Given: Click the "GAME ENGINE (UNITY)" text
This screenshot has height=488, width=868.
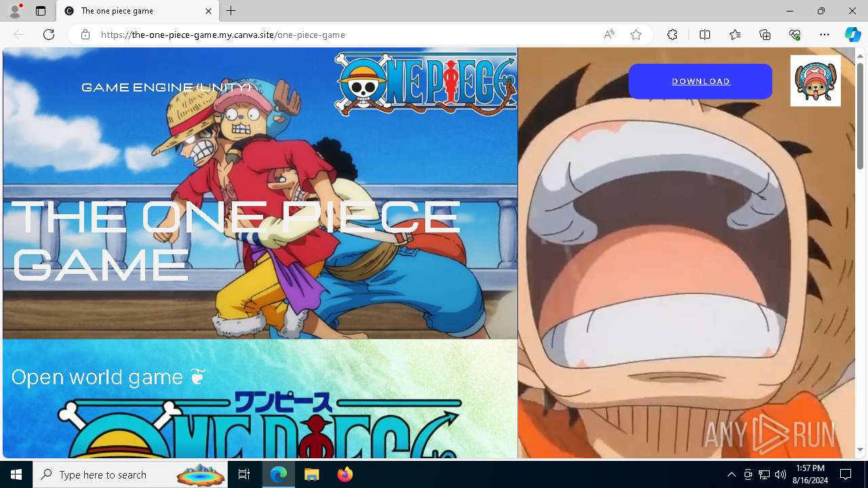Looking at the screenshot, I should point(166,87).
